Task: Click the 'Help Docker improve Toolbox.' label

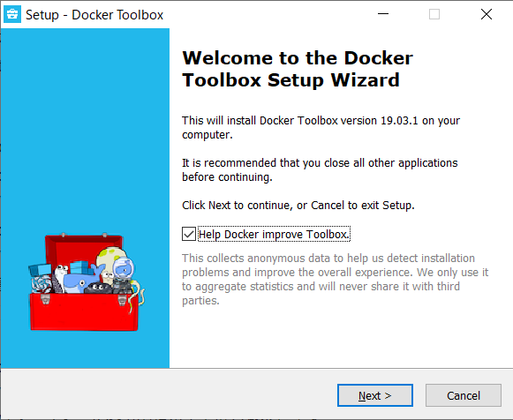Action: point(275,234)
